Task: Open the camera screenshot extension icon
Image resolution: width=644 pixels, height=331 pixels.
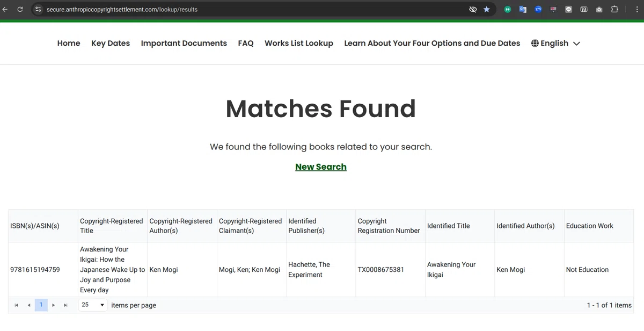Action: (x=599, y=9)
